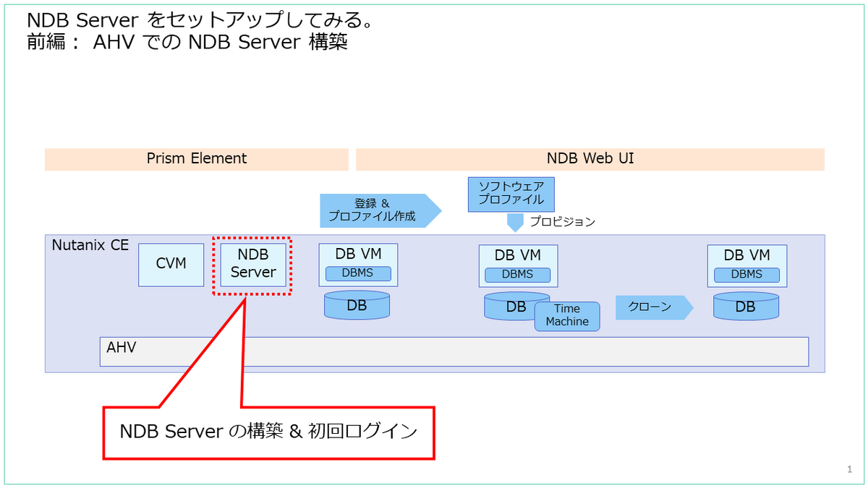Click the プロビジョン label
The width and height of the screenshot is (868, 488).
coord(562,222)
